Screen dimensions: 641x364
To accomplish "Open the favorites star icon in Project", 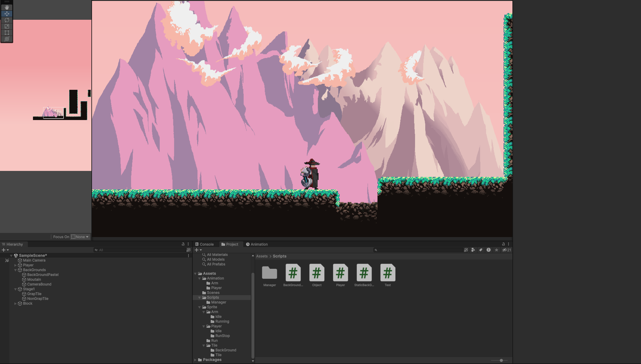I will (497, 250).
